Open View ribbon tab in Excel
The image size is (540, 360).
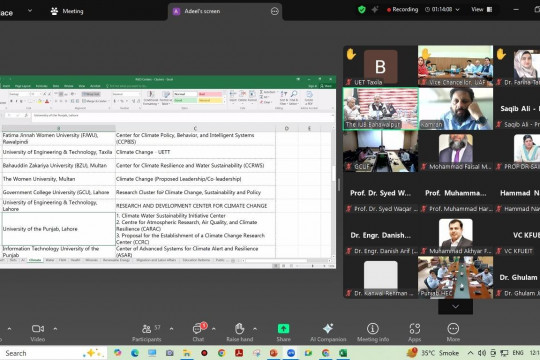click(82, 86)
